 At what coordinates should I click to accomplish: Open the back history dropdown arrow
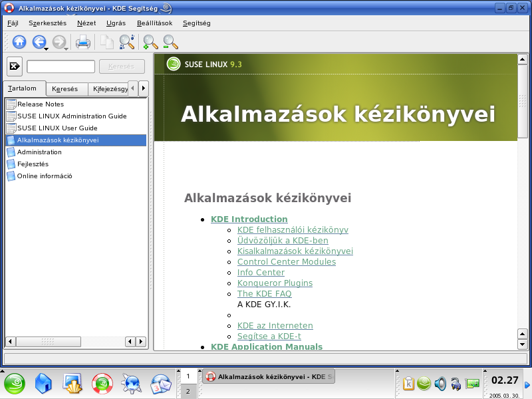47,49
